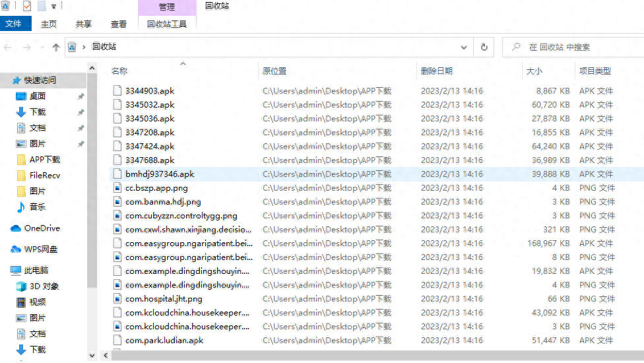644x363 pixels.
Task: Open pinned 文档 in quick access
Action: pos(38,127)
